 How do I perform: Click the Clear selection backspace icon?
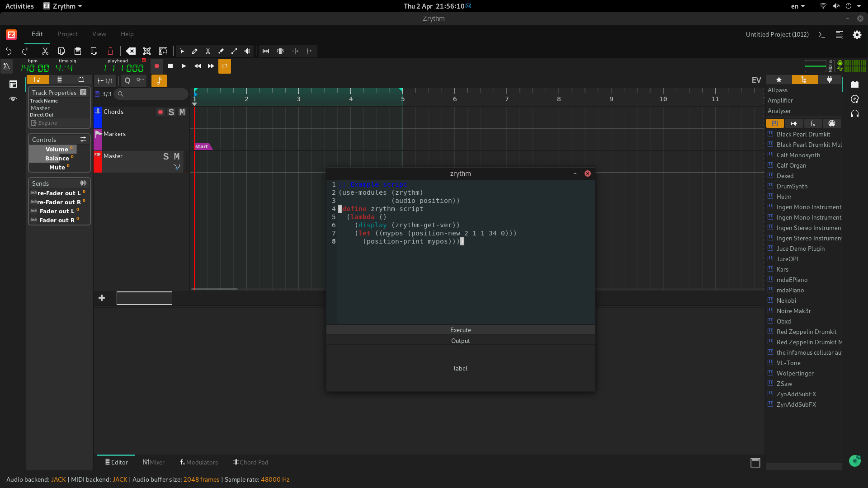pyautogui.click(x=131, y=51)
